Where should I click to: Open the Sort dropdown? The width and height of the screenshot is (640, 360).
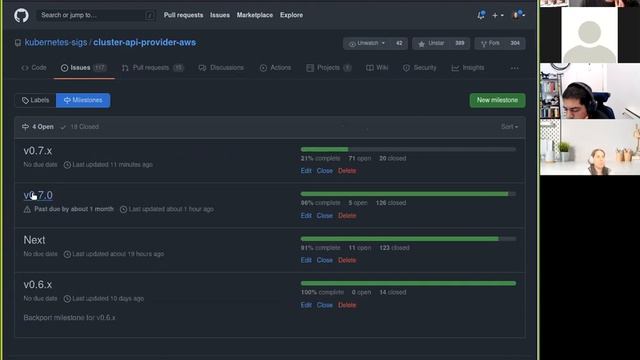coord(509,127)
